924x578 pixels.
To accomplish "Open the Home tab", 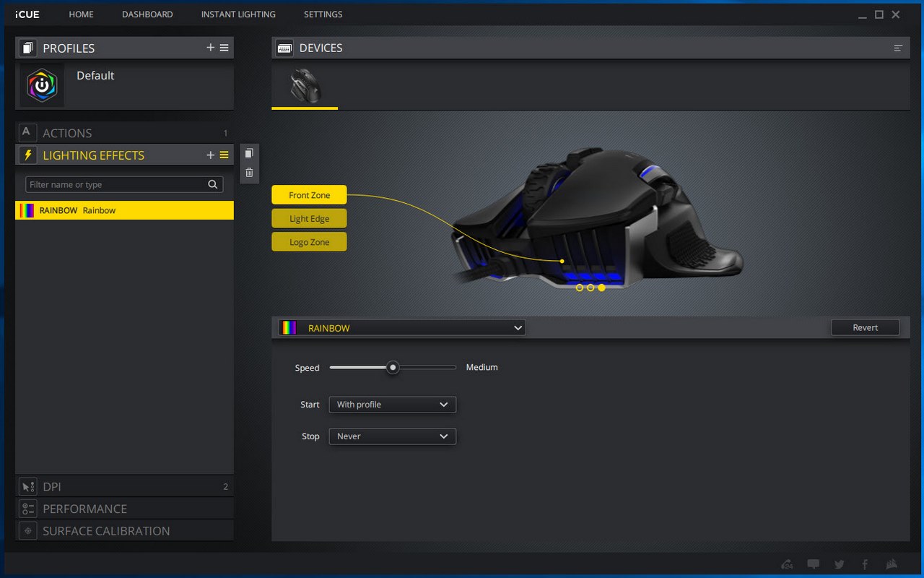I will [x=82, y=14].
